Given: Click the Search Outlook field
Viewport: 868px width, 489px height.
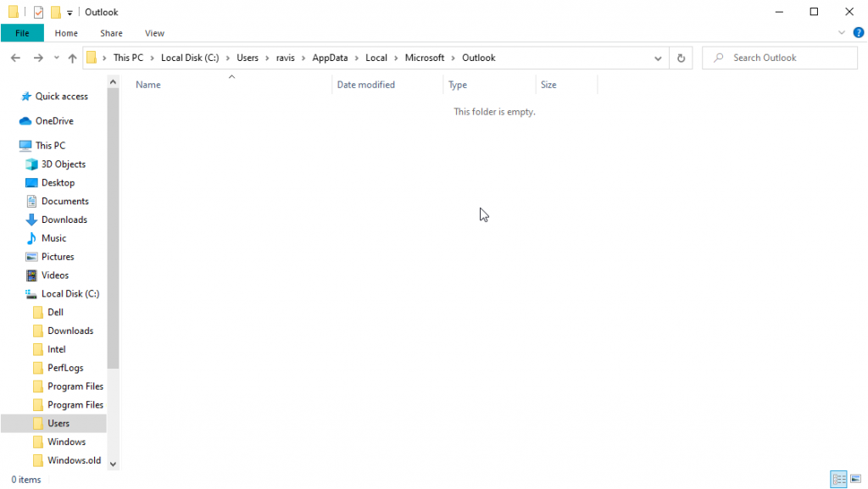Looking at the screenshot, I should [780, 58].
